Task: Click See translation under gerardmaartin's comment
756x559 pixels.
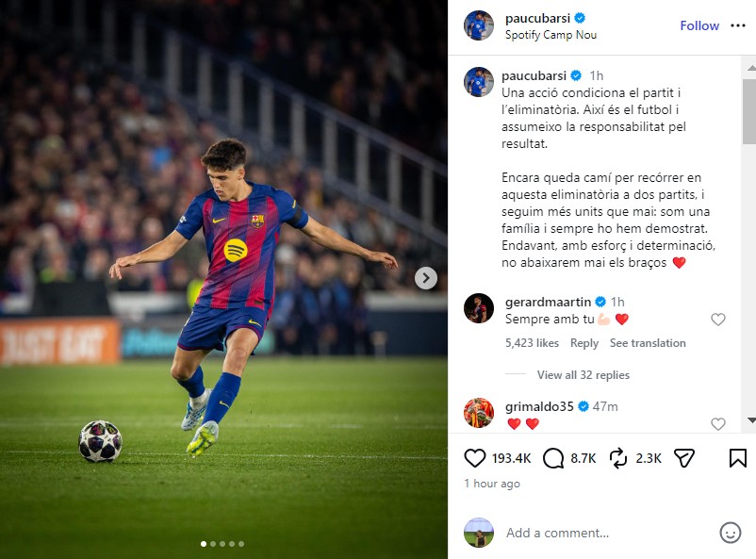Action: pos(648,343)
